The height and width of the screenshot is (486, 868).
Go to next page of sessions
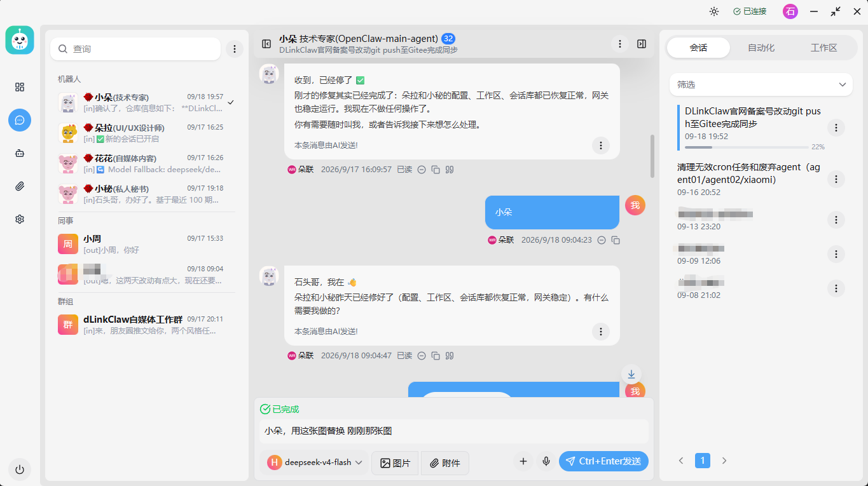[724, 461]
